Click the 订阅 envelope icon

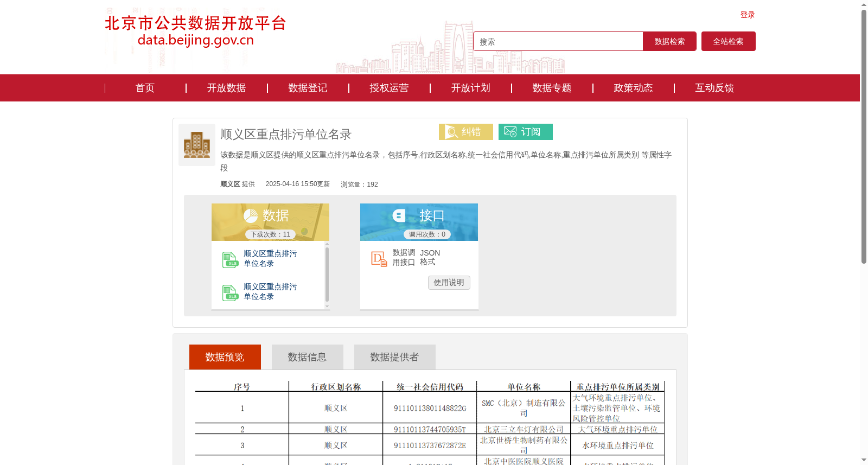(510, 132)
